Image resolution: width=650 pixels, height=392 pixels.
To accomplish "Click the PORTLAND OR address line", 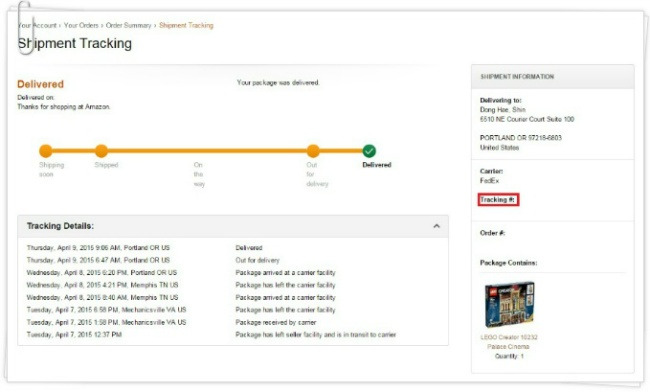I will [x=521, y=138].
